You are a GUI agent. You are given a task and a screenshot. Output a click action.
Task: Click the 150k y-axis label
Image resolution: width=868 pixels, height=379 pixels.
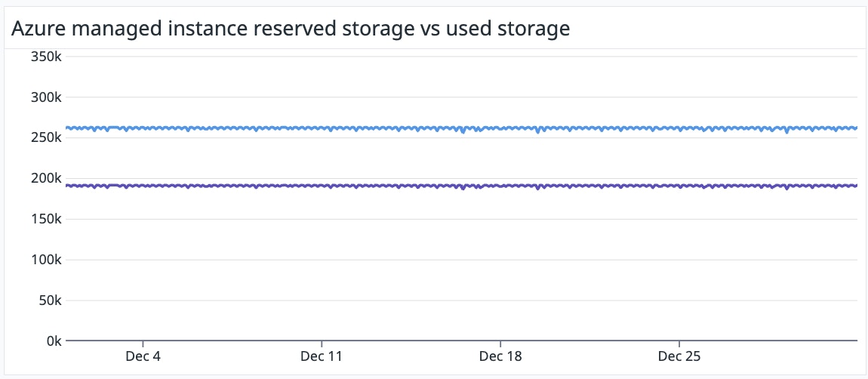(46, 220)
